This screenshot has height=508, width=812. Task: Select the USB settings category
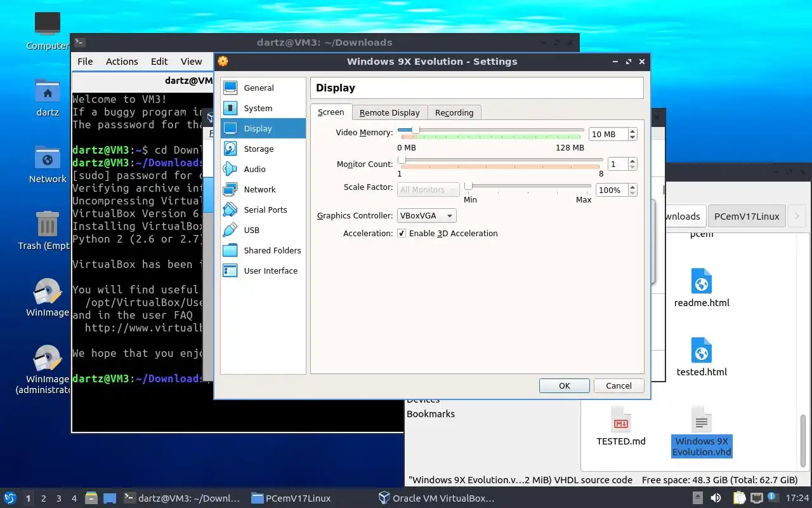263,230
